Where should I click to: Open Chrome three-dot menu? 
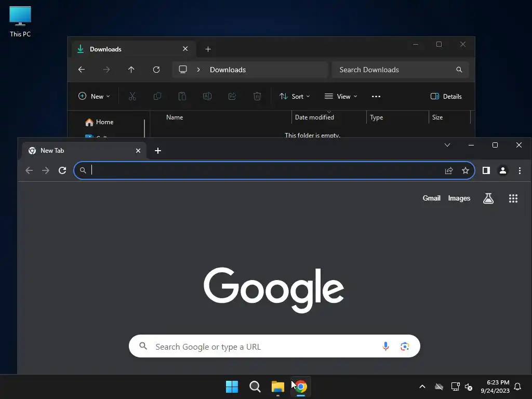pos(520,170)
